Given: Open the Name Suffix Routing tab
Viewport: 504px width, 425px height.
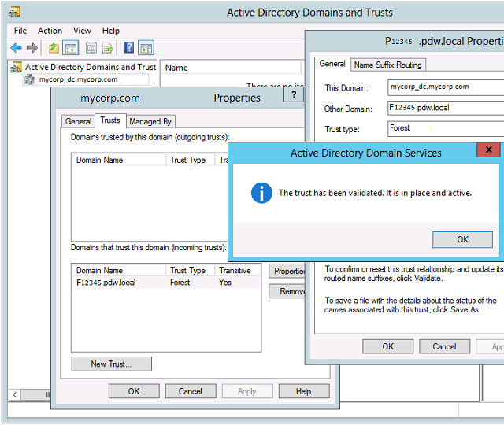Looking at the screenshot, I should pos(388,65).
